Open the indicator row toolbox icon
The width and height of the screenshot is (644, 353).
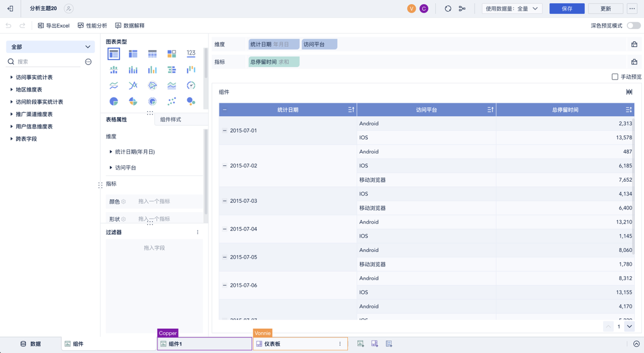(x=634, y=62)
